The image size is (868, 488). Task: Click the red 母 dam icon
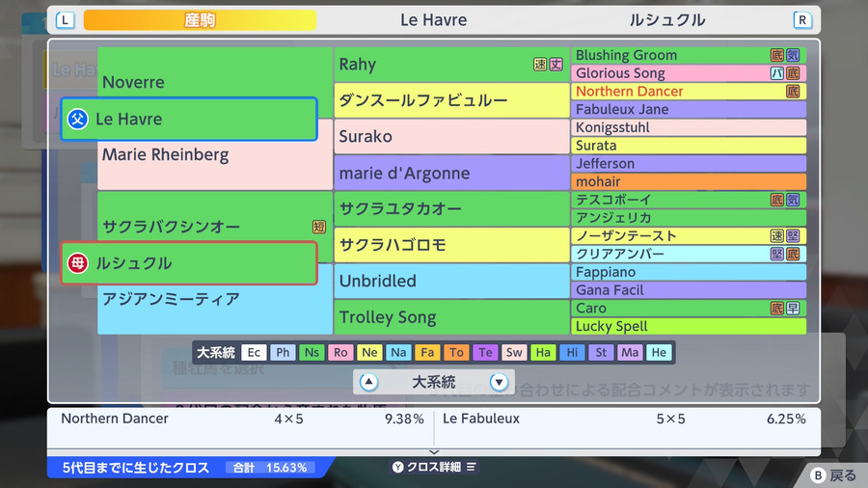[77, 263]
